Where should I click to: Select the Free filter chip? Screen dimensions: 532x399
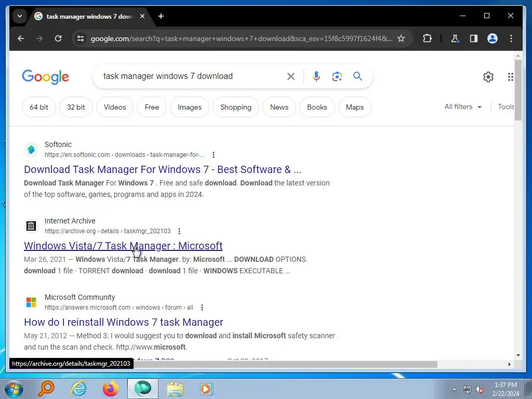(x=152, y=107)
